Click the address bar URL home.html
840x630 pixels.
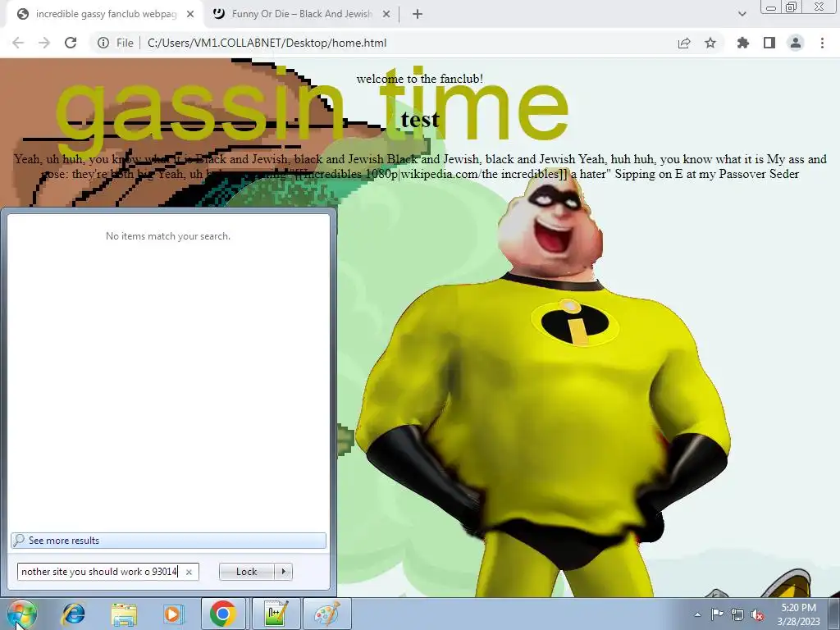pos(267,43)
